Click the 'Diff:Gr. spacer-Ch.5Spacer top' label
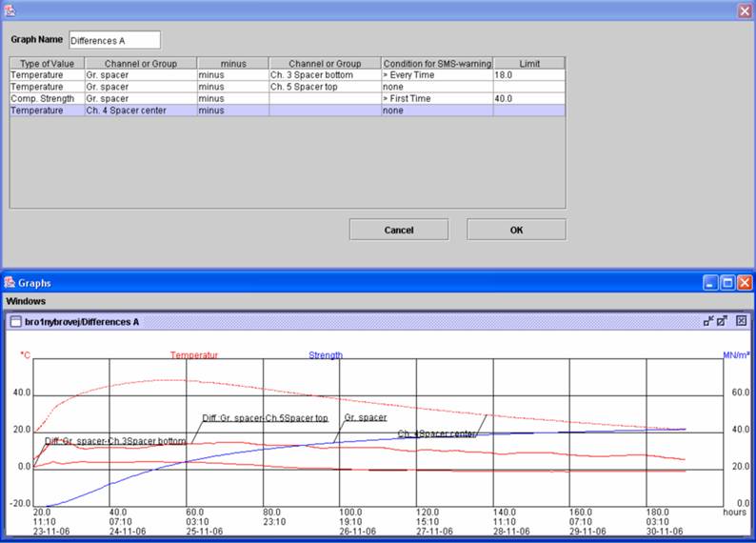 coord(266,418)
